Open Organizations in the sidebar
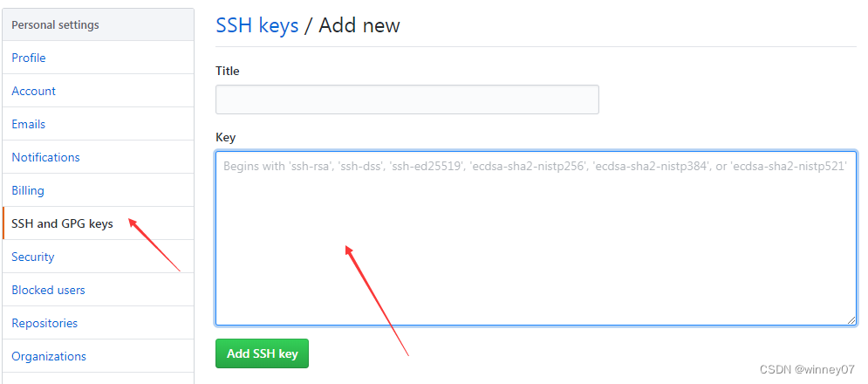868x384 pixels. (49, 356)
